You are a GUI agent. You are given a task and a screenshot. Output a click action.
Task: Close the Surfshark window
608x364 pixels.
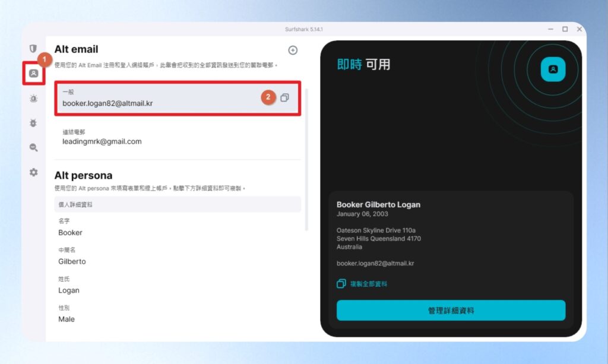(579, 29)
